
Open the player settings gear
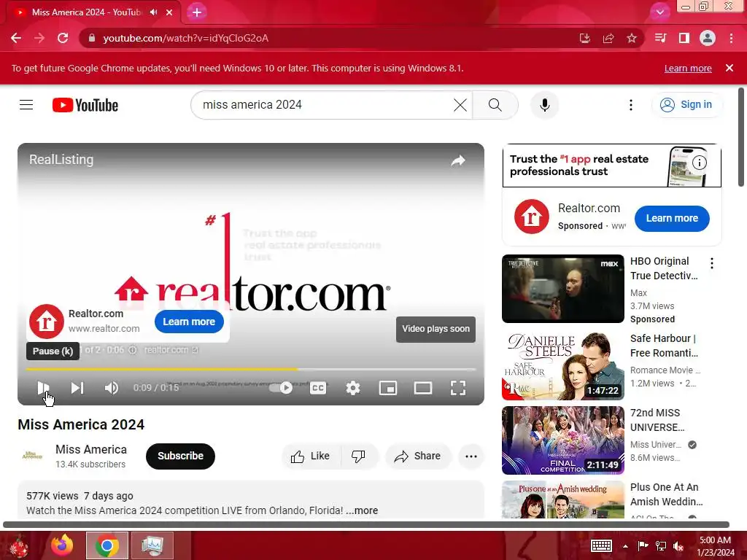[353, 388]
